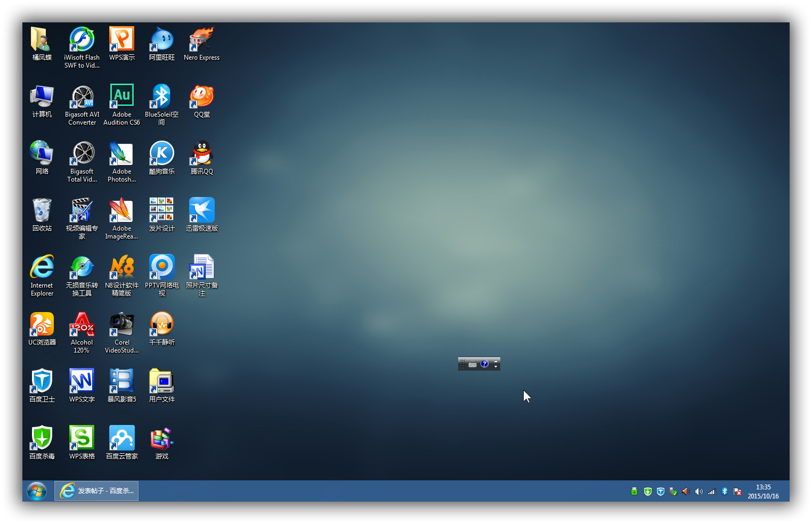Select the 游戏 desktop icon
This screenshot has height=524, width=812.
(x=162, y=443)
